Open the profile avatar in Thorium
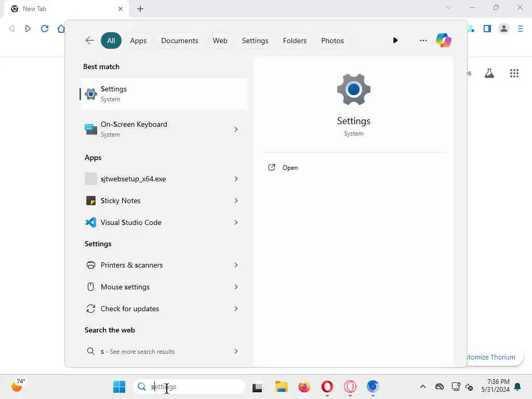The height and width of the screenshot is (399, 532). pos(504,29)
